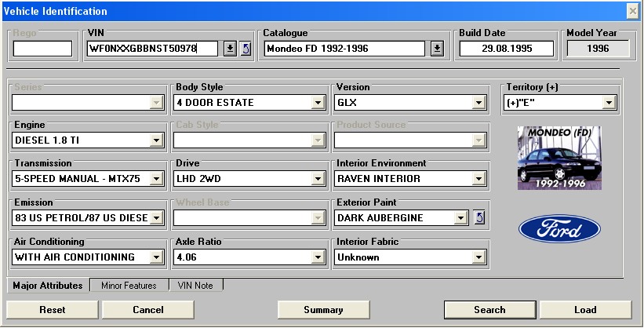The image size is (644, 328).
Task: Open the Transmission dropdown
Action: [156, 179]
